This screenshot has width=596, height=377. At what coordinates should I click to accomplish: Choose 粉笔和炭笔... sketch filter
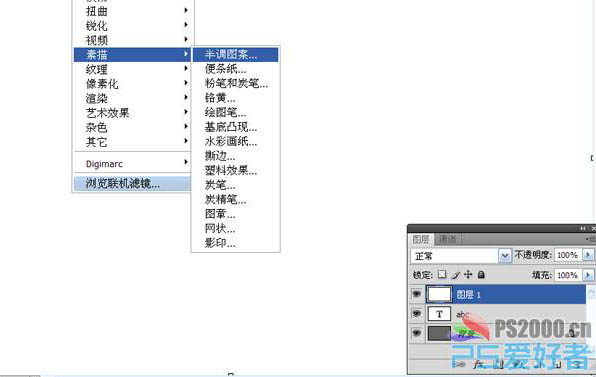point(236,83)
